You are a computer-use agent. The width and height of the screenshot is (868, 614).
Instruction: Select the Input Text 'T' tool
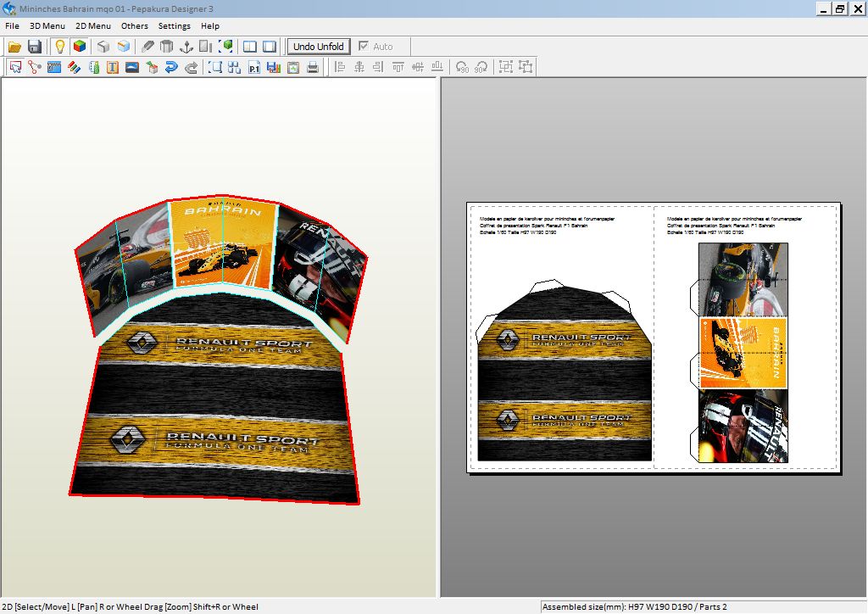click(x=112, y=68)
